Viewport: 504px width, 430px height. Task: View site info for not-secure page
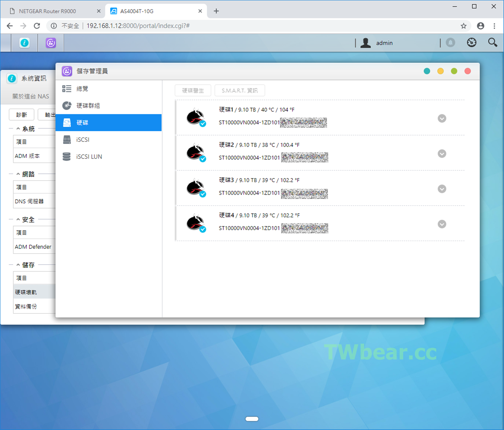coord(54,26)
